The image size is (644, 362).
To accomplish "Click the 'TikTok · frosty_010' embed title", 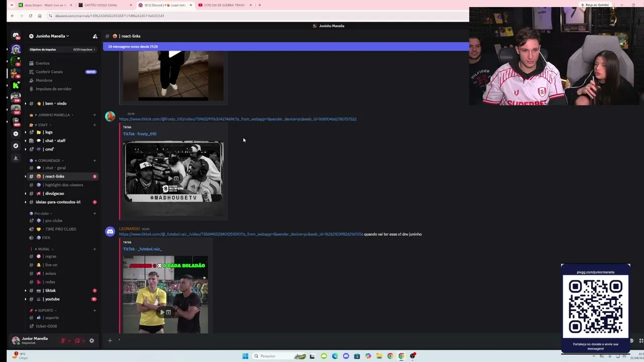I will pos(140,134).
